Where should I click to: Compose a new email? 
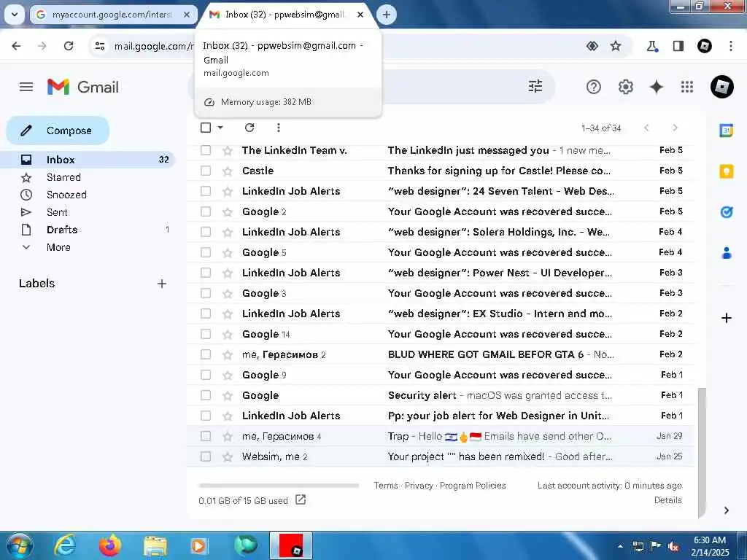pyautogui.click(x=58, y=131)
